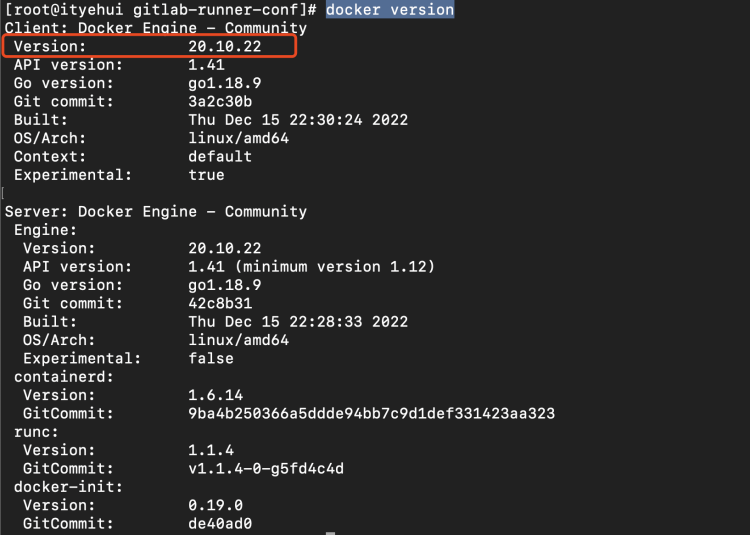Click the server Built date ending 22:28:33 2022
750x535 pixels.
(x=298, y=321)
